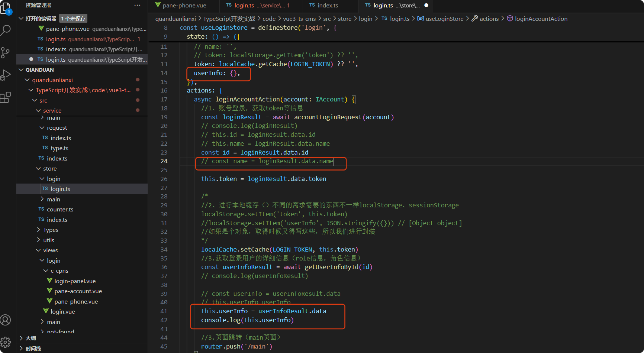Click breadcrumb segment quanduanlianxi
Image resolution: width=644 pixels, height=353 pixels.
176,19
